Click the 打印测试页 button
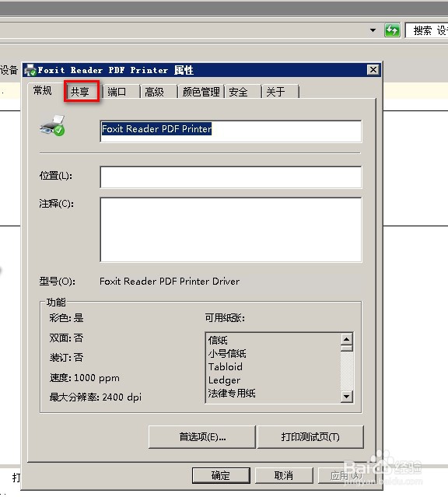 coord(310,437)
